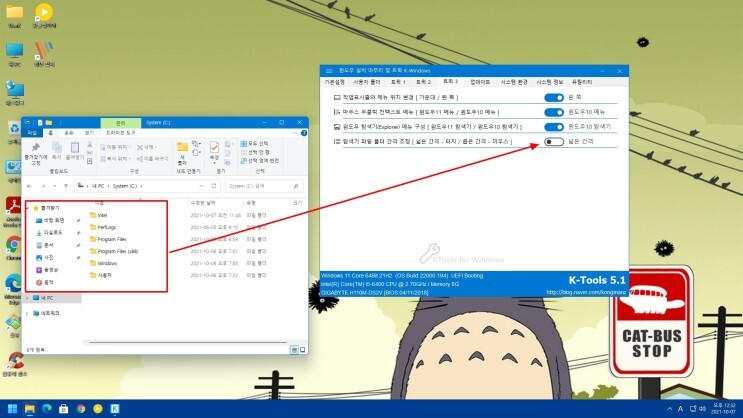Image resolution: width=743 pixels, height=418 pixels.
Task: Open recent locations dropdown arrow in Explorer
Action: point(55,186)
